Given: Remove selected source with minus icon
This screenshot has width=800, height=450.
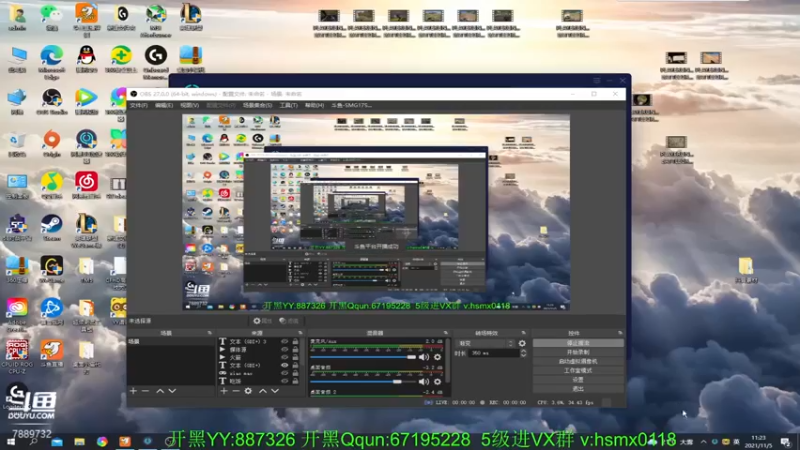Looking at the screenshot, I should point(236,391).
